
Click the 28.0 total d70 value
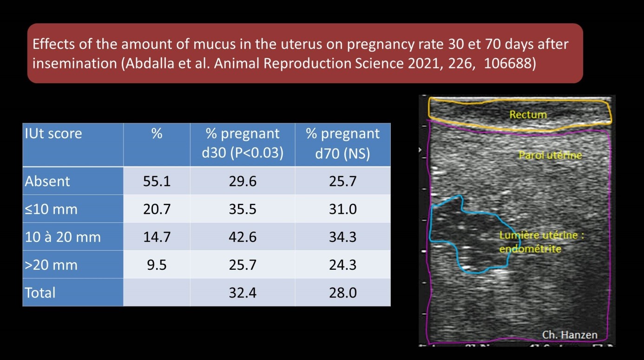tap(343, 293)
